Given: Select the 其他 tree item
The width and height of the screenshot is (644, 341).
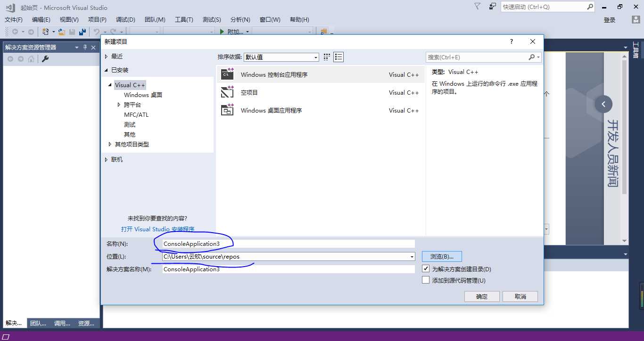Looking at the screenshot, I should [130, 134].
